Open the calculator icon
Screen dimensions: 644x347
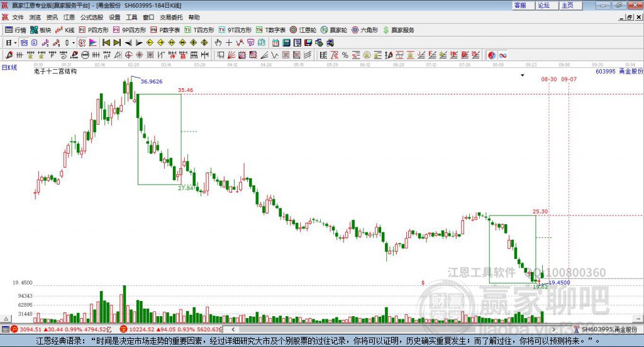[286, 43]
